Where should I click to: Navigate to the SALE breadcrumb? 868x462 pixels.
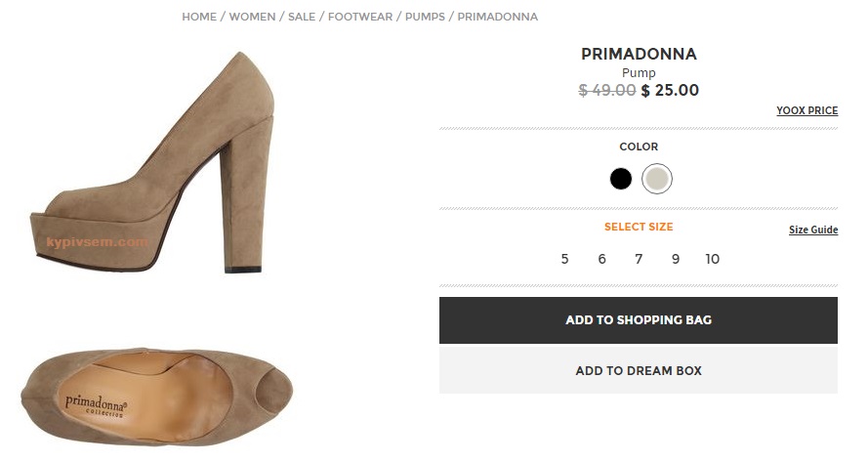pyautogui.click(x=302, y=17)
